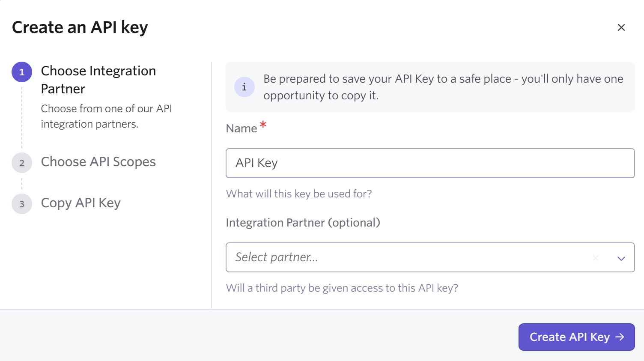The height and width of the screenshot is (361, 644).
Task: Click the step 1 numbered circle
Action: click(x=22, y=72)
